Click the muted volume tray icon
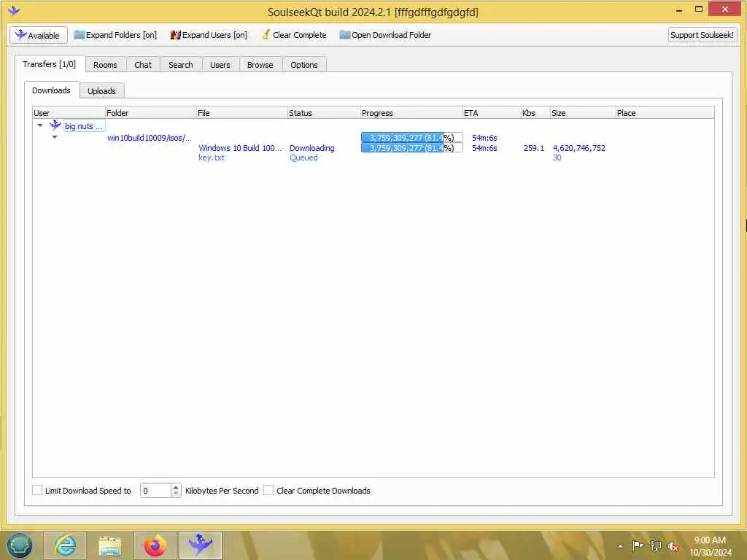 [673, 547]
